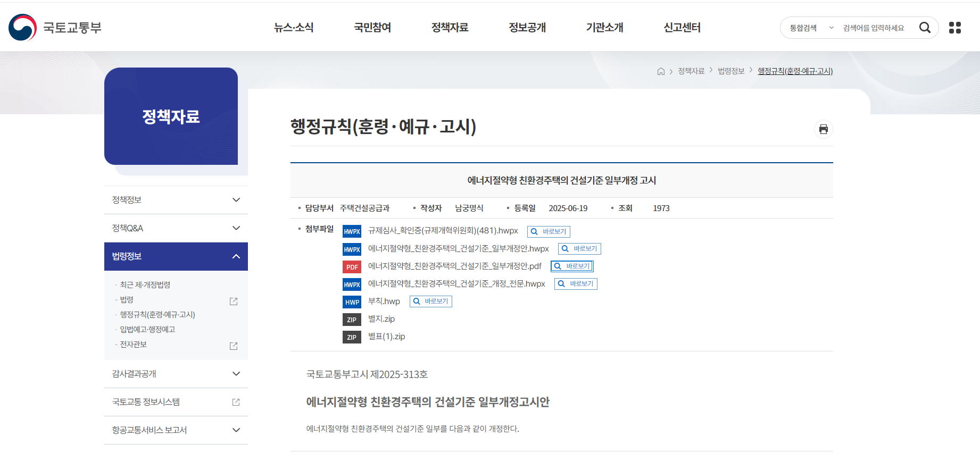The width and height of the screenshot is (980, 461).
Task: Click the 국토교통부 logo
Action: 55,28
